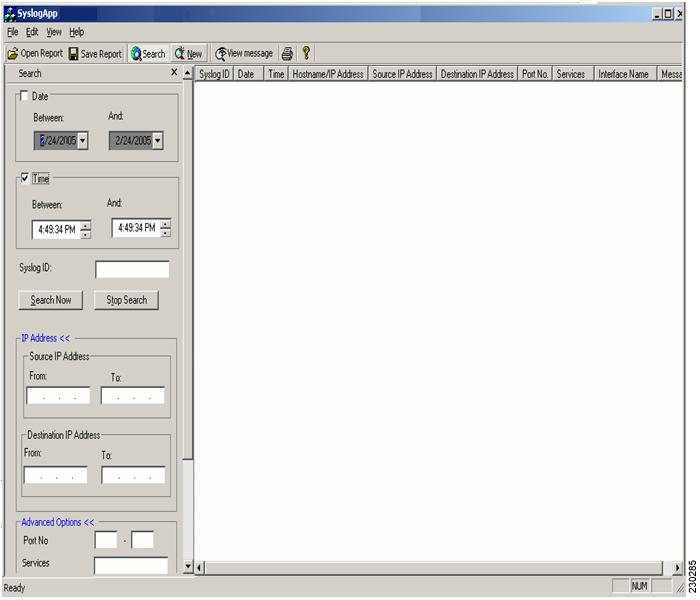Click the Services column header
700x600 pixels.
[x=573, y=74]
